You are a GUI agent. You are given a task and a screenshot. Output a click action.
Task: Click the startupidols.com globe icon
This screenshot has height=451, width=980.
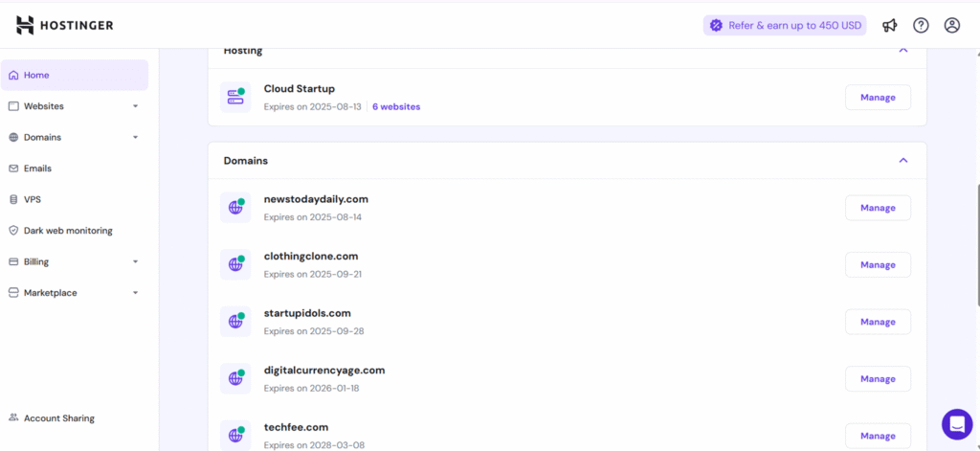coord(235,321)
